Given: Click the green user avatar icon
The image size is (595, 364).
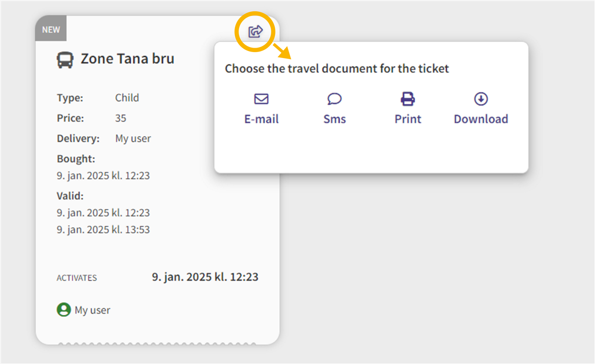Looking at the screenshot, I should 63,310.
